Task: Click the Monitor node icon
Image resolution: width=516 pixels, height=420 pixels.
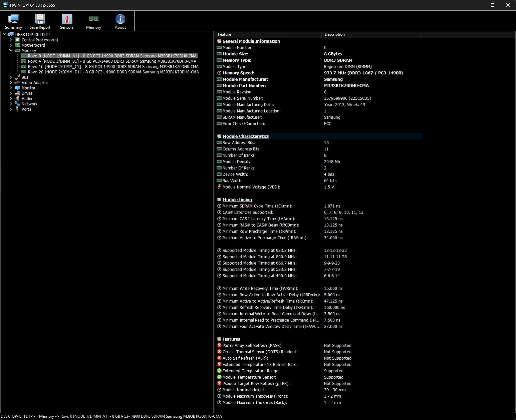Action: click(x=17, y=88)
